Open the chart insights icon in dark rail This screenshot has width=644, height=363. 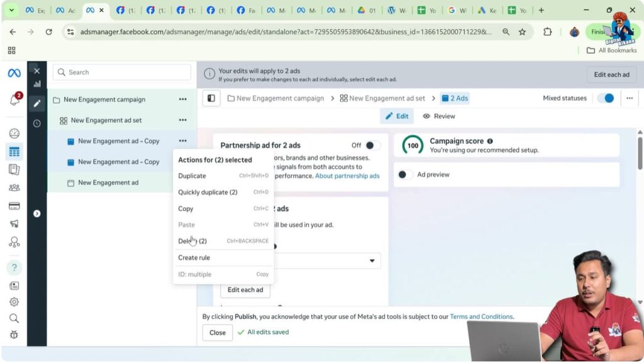point(37,84)
